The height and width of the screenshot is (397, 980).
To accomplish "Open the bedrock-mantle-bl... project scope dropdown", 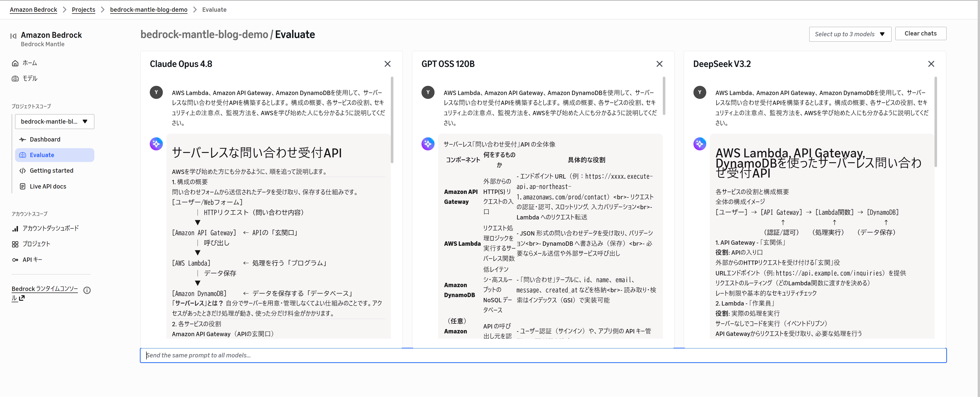I will point(54,121).
